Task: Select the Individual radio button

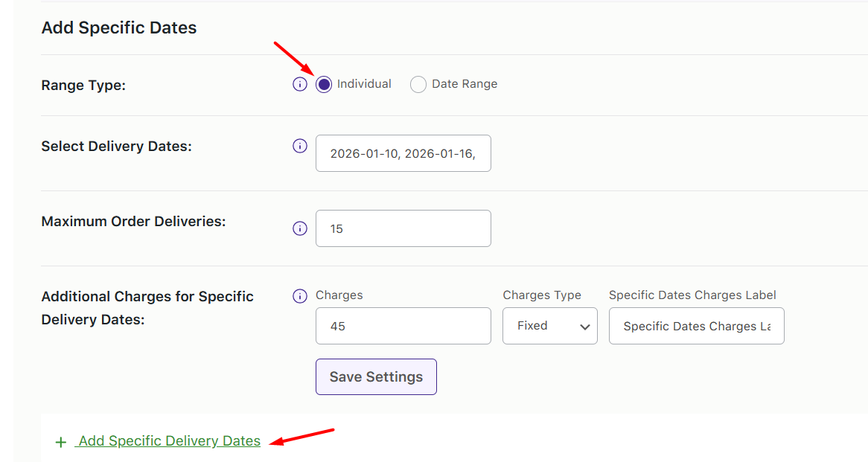Action: 324,84
